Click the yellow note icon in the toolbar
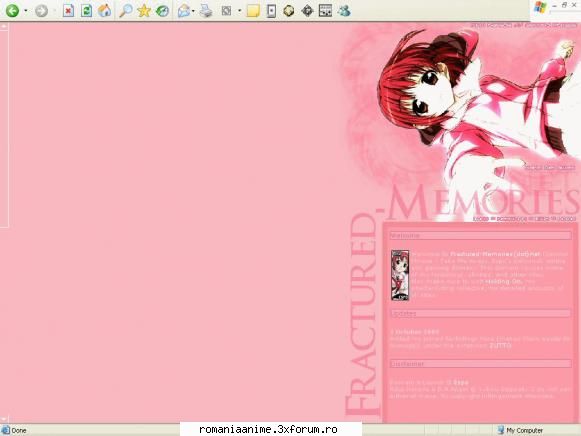The width and height of the screenshot is (581, 436). tap(253, 11)
